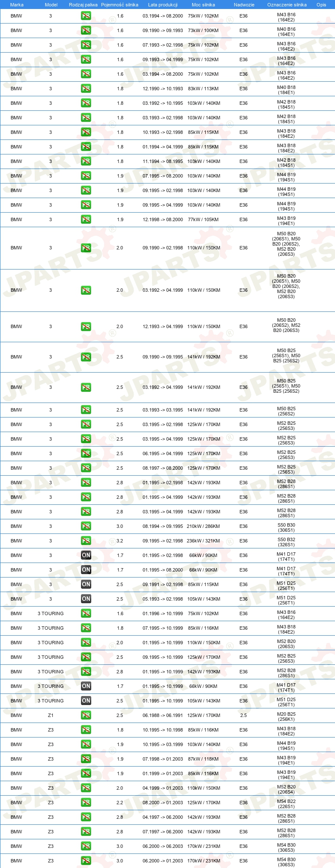The width and height of the screenshot is (335, 868).
Task: Click the Moc silnika column header
Action: click(x=203, y=5)
